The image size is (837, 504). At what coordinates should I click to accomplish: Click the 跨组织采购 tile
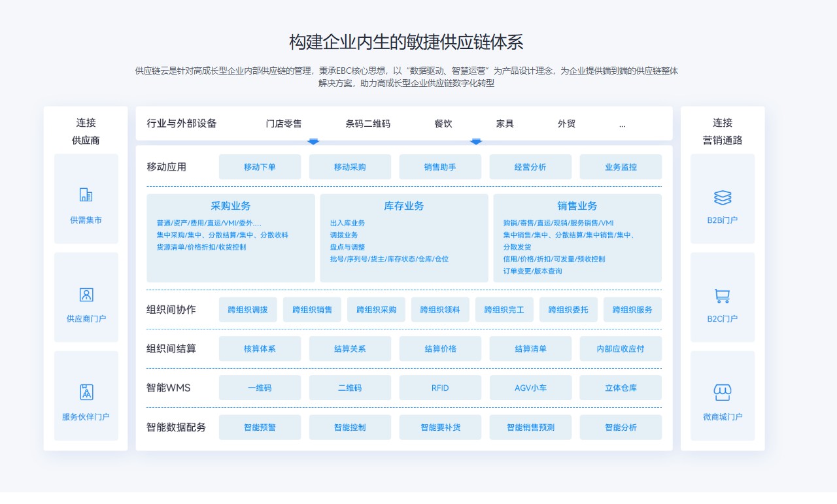[376, 309]
